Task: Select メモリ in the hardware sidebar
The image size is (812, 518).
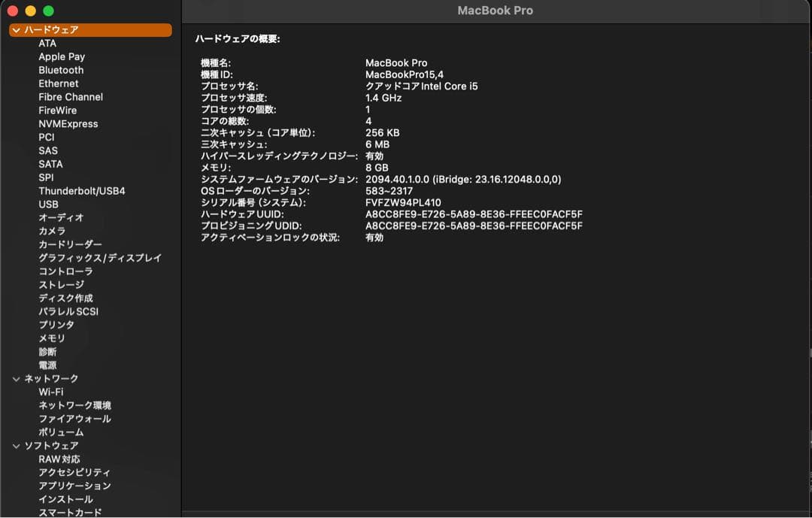Action: click(x=52, y=339)
